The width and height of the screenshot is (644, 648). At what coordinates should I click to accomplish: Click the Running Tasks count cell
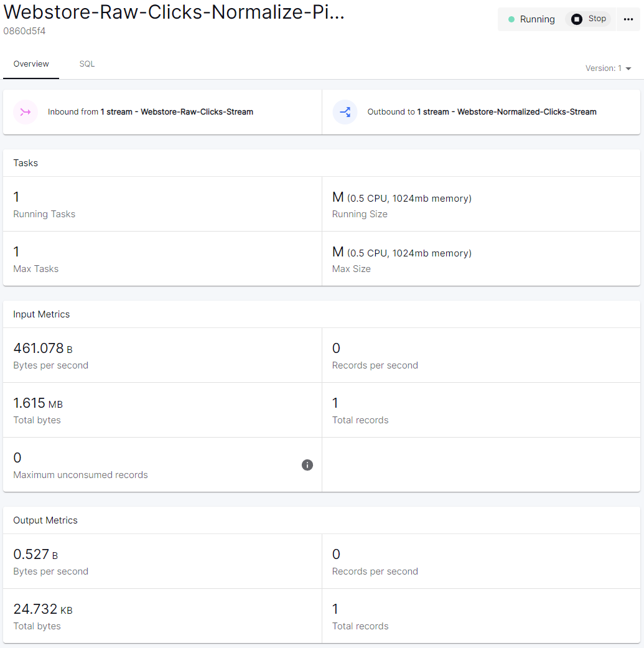[16, 197]
